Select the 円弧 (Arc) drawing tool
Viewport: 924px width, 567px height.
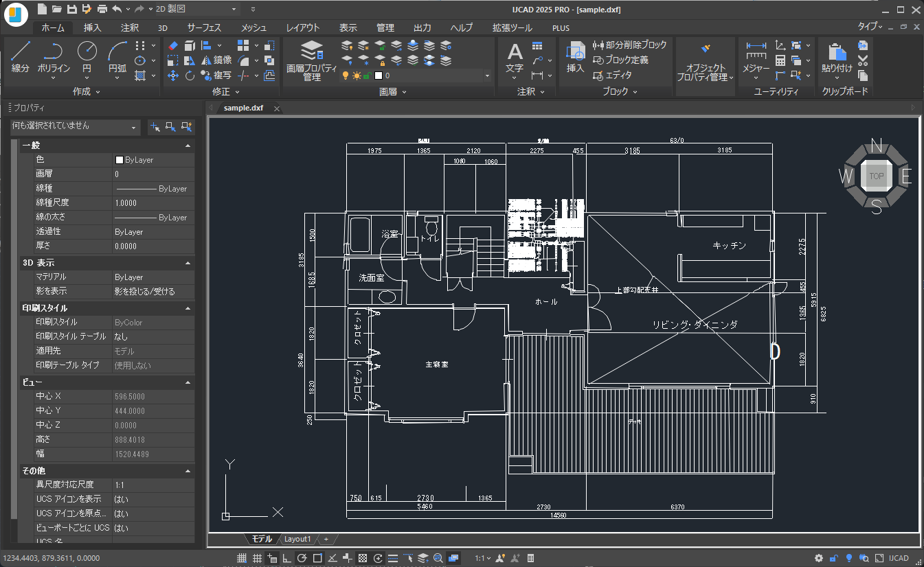click(x=117, y=57)
